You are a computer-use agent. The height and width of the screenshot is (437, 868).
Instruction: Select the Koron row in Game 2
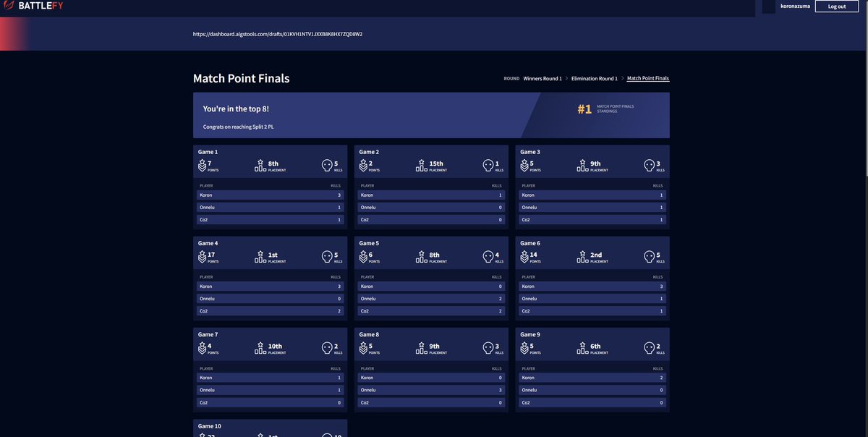click(x=431, y=195)
